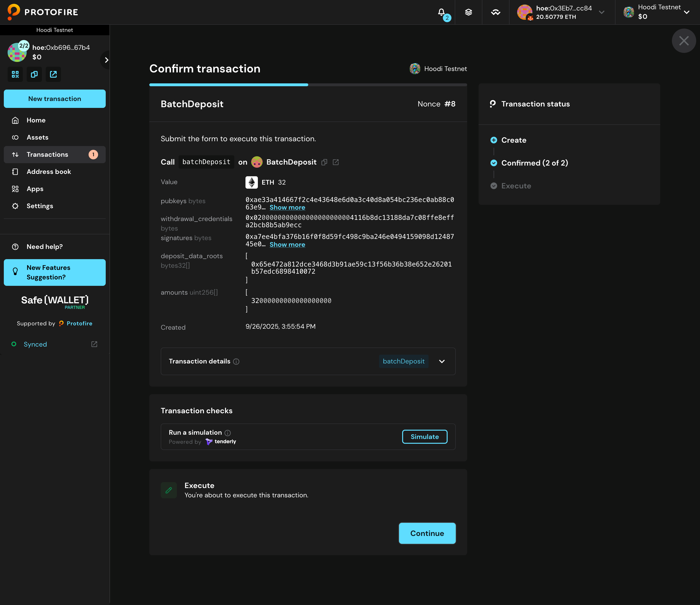Image resolution: width=700 pixels, height=605 pixels.
Task: Open WalletConnect icon in top bar
Action: (x=495, y=13)
